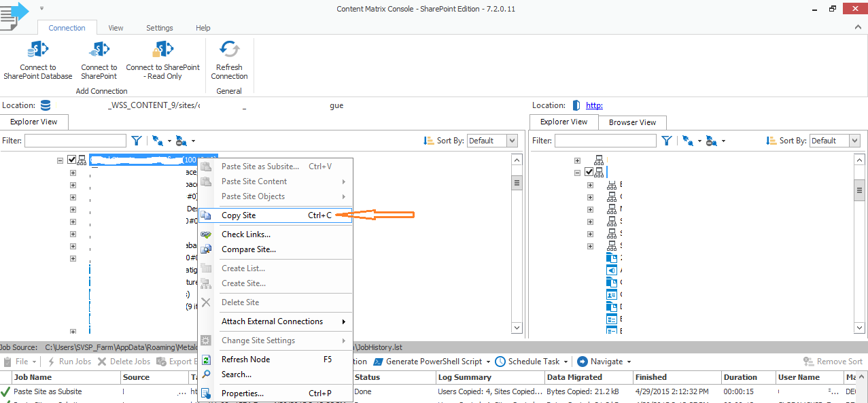868x403 pixels.
Task: Click the filter funnel icon in left pane
Action: pyautogui.click(x=137, y=141)
